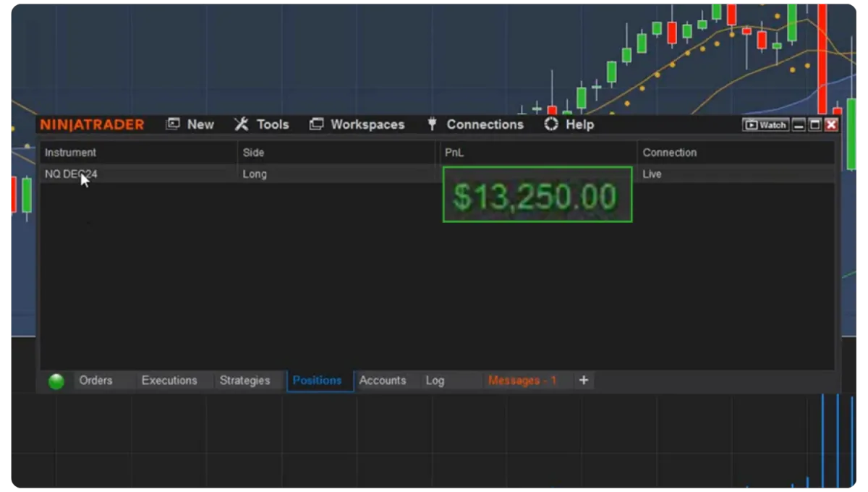Click the Tools wrench icon
This screenshot has height=492, width=868.
click(x=242, y=124)
